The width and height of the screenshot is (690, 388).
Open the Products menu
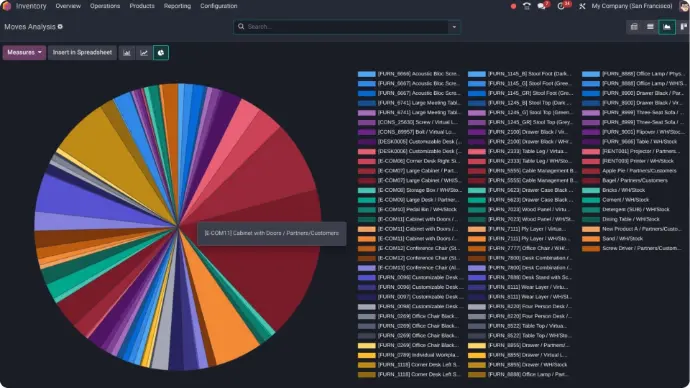click(142, 6)
